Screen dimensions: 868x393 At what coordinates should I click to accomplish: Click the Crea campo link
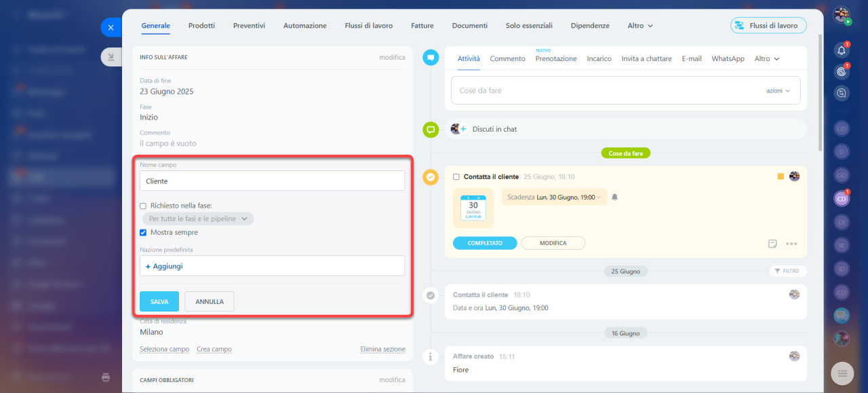coord(214,350)
